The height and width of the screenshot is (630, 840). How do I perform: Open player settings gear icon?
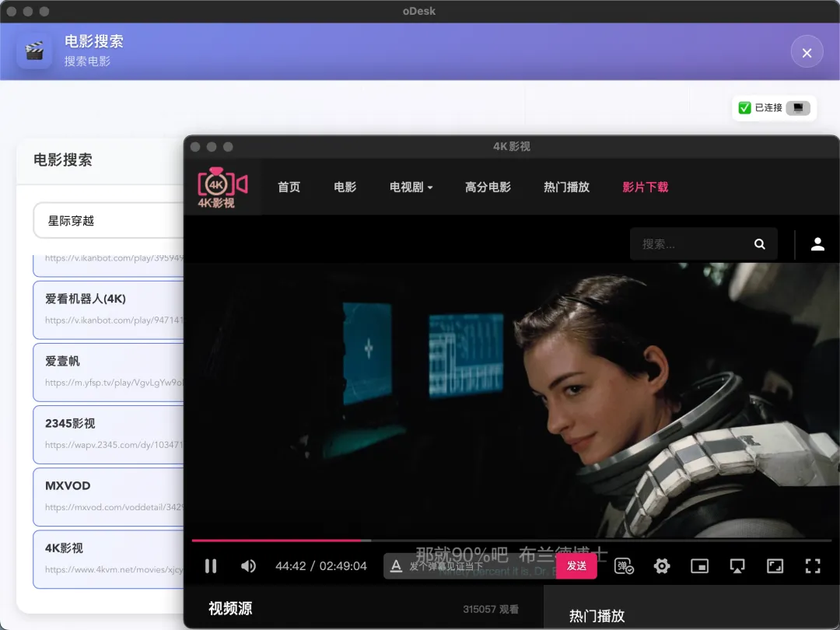point(662,565)
